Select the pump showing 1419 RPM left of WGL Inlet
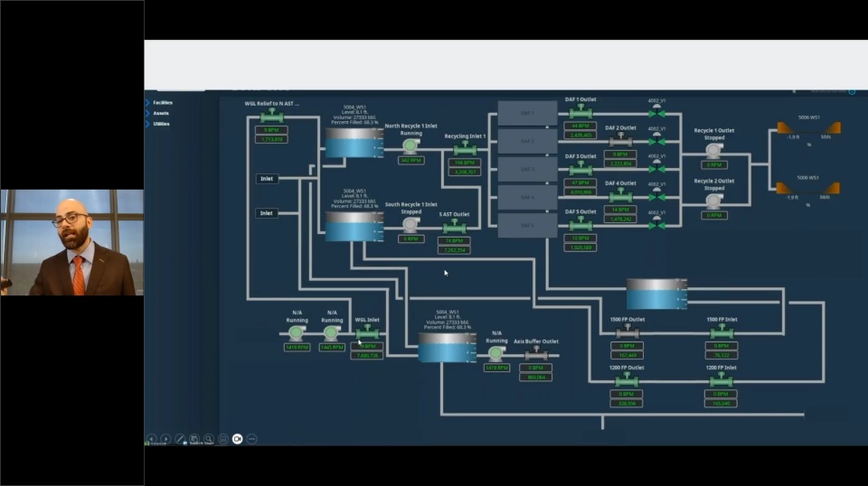This screenshot has height=486, width=868. click(x=297, y=332)
